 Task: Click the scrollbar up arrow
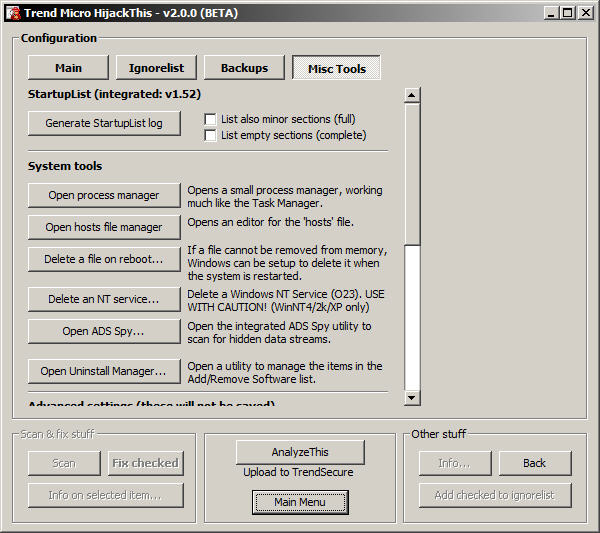click(412, 95)
